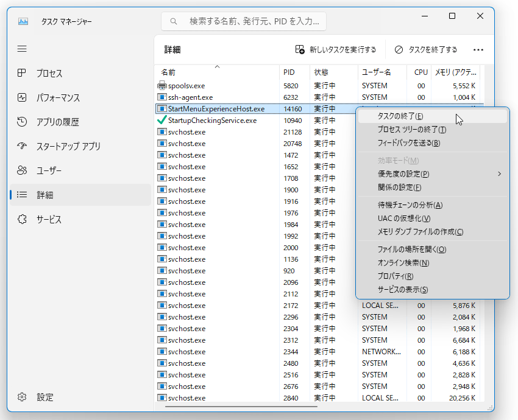Select オンライン検索(N) menu item
Image resolution: width=518 pixels, height=420 pixels.
coord(433,263)
